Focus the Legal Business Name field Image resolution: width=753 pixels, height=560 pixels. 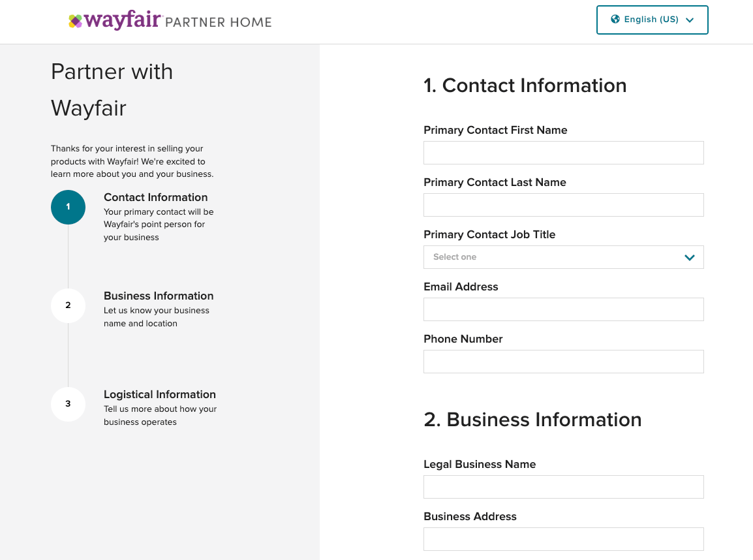(x=563, y=487)
